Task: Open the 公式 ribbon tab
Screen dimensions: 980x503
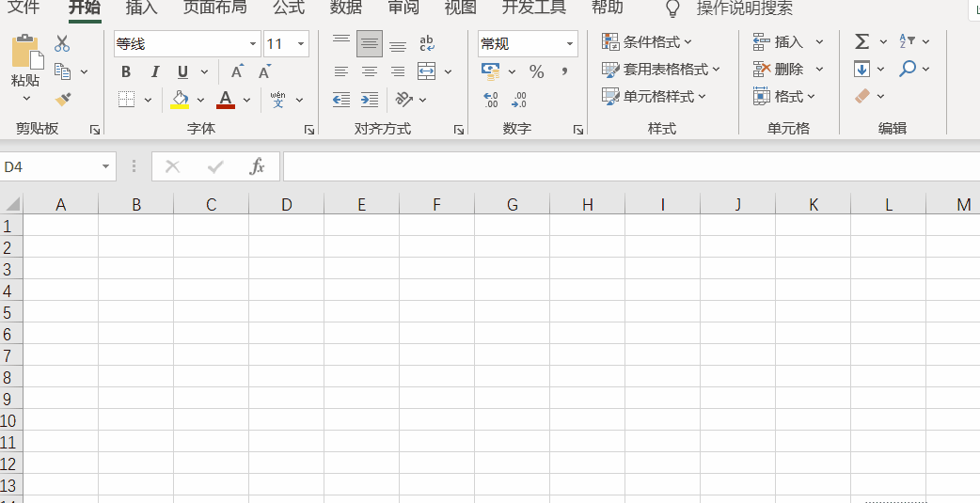Action: pos(289,8)
